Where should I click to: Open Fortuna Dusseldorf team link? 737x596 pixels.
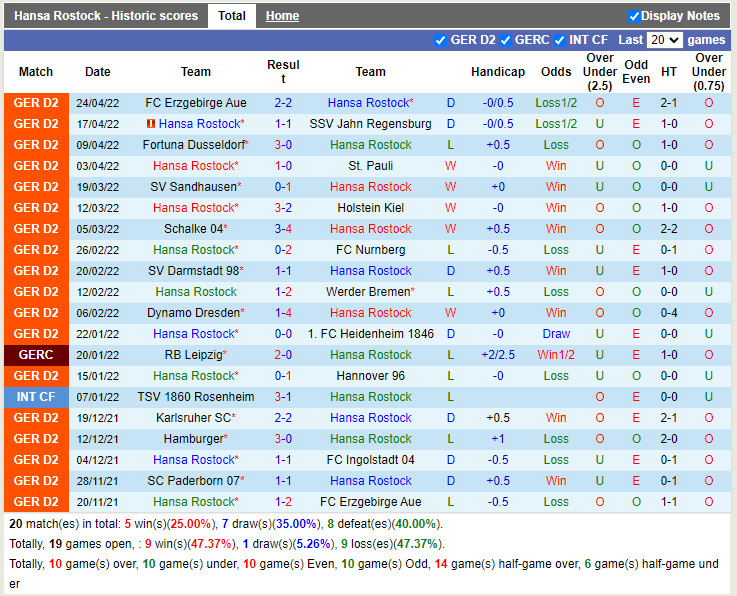[194, 145]
